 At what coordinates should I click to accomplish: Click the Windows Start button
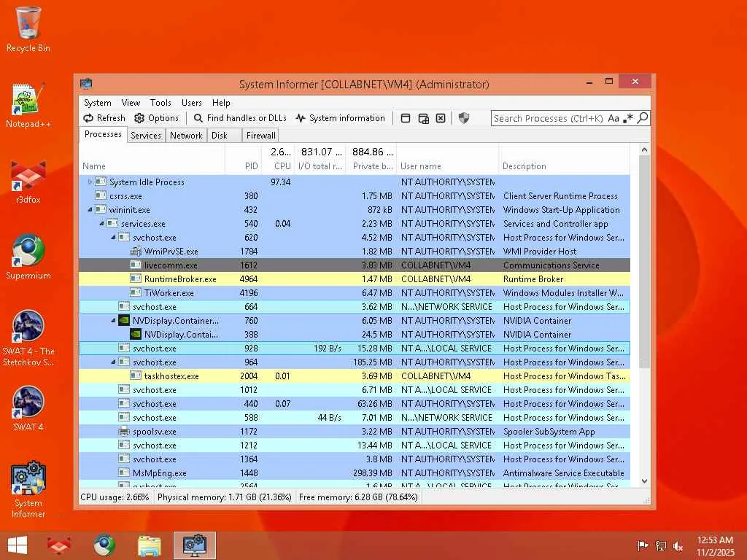coord(18,545)
